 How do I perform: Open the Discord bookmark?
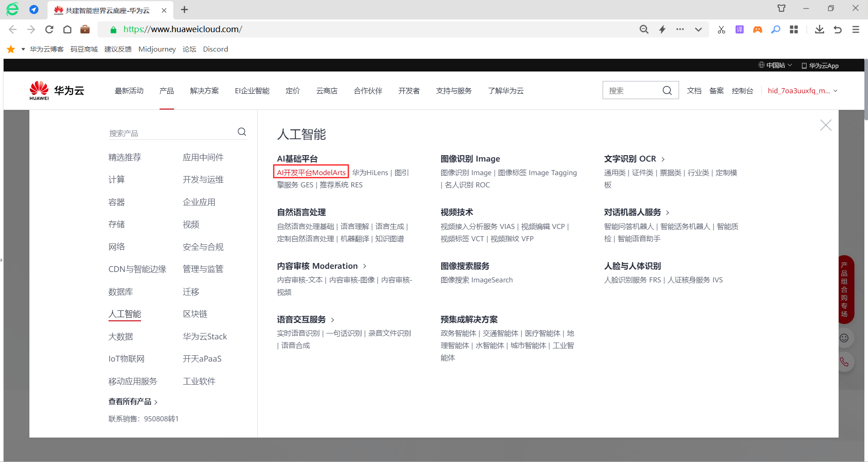(216, 49)
